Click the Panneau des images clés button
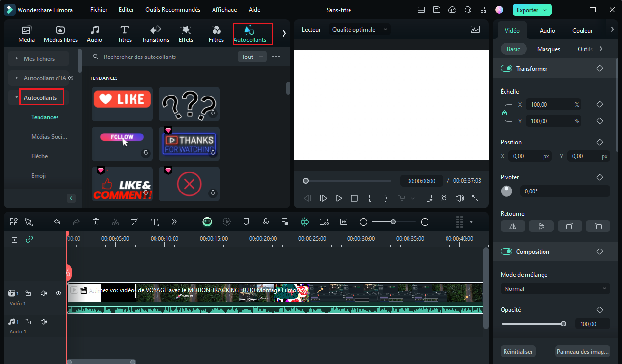622x364 pixels. [x=583, y=351]
